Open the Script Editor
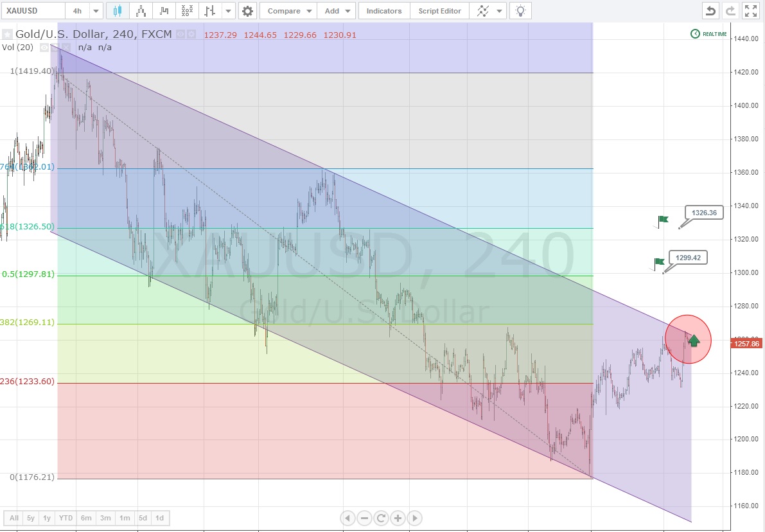The width and height of the screenshot is (765, 532). click(439, 11)
